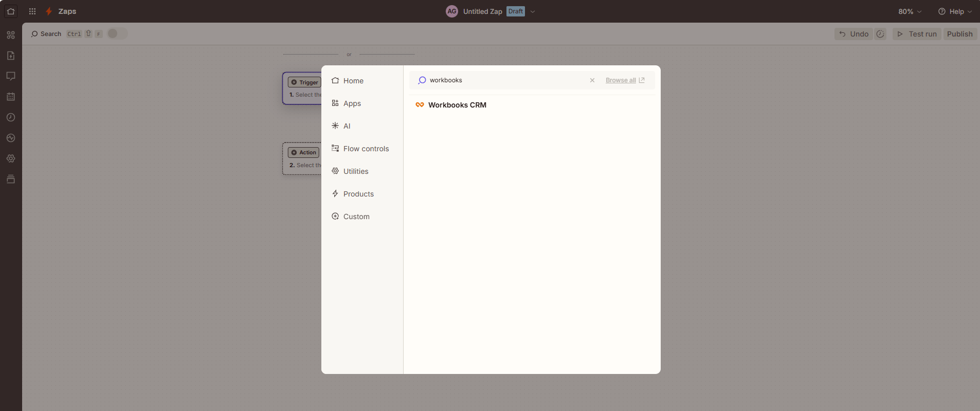Open the settings gear in left sidebar
This screenshot has width=980, height=411.
coord(11,158)
